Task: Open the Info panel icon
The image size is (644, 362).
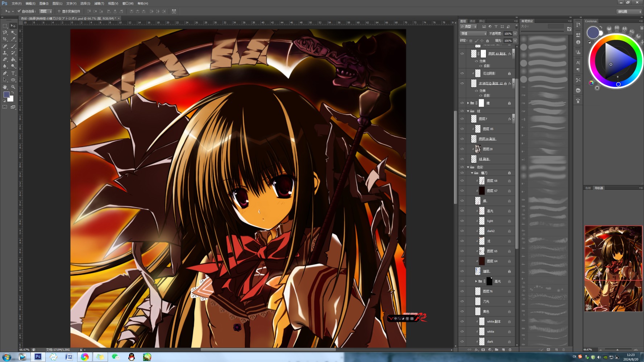Action: coord(578,42)
